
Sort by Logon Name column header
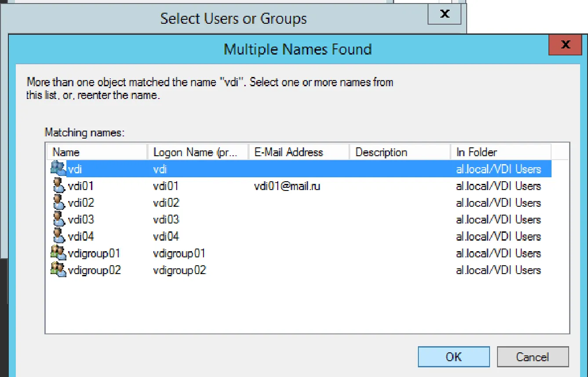[198, 152]
